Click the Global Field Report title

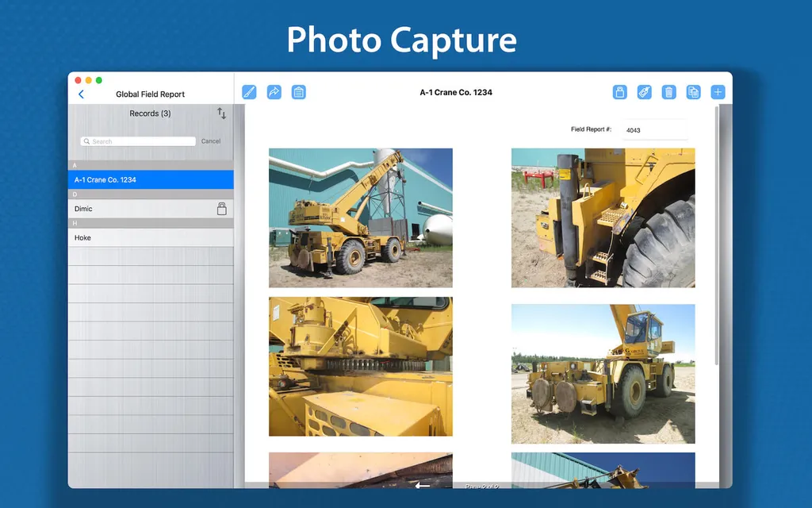(150, 94)
